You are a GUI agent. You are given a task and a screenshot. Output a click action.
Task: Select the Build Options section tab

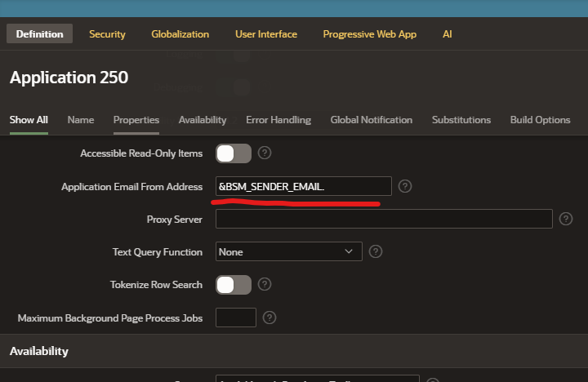540,120
